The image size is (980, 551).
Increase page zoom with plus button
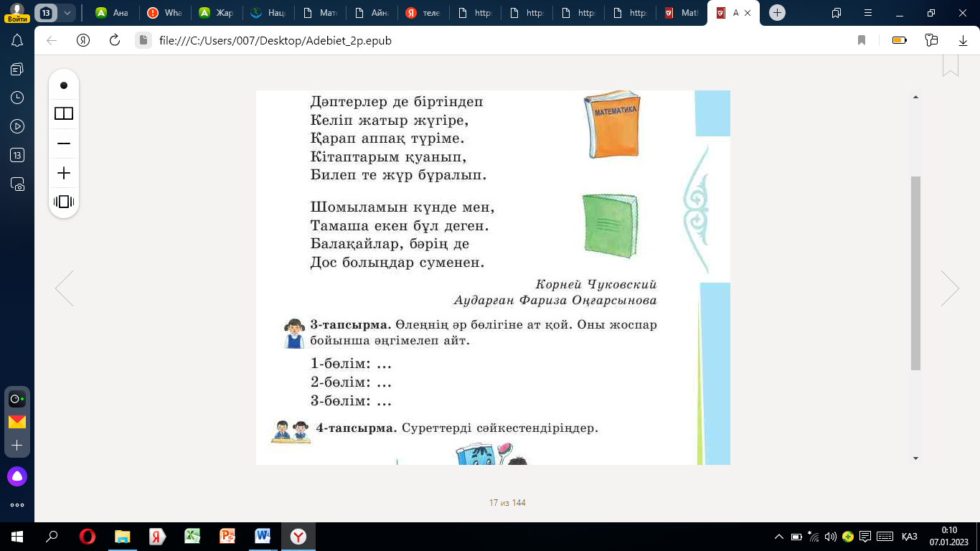click(64, 173)
